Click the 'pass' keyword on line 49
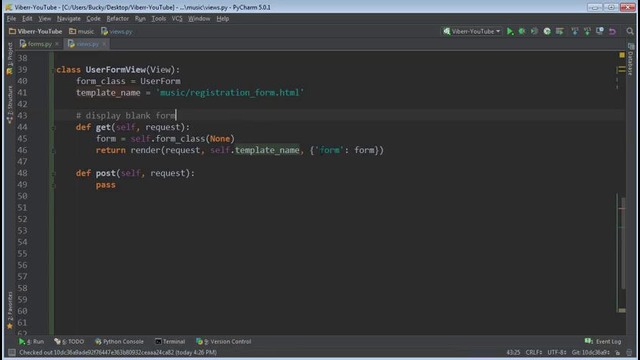640x360 pixels. click(106, 185)
